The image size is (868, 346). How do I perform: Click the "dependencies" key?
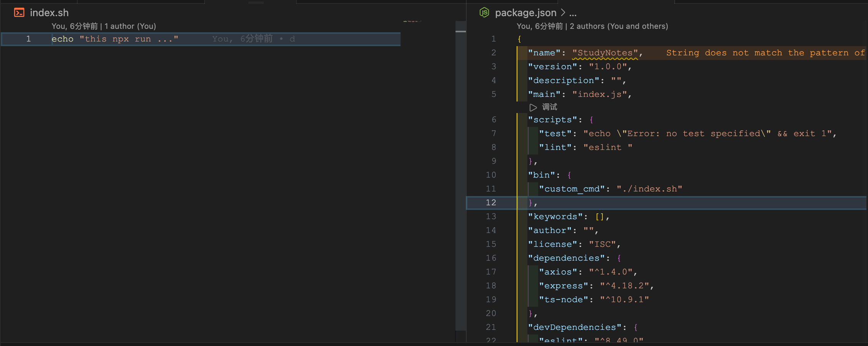coord(566,258)
